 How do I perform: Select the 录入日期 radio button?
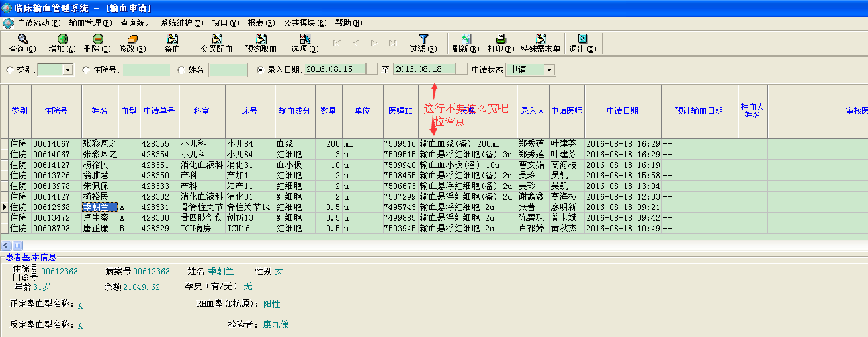point(260,69)
